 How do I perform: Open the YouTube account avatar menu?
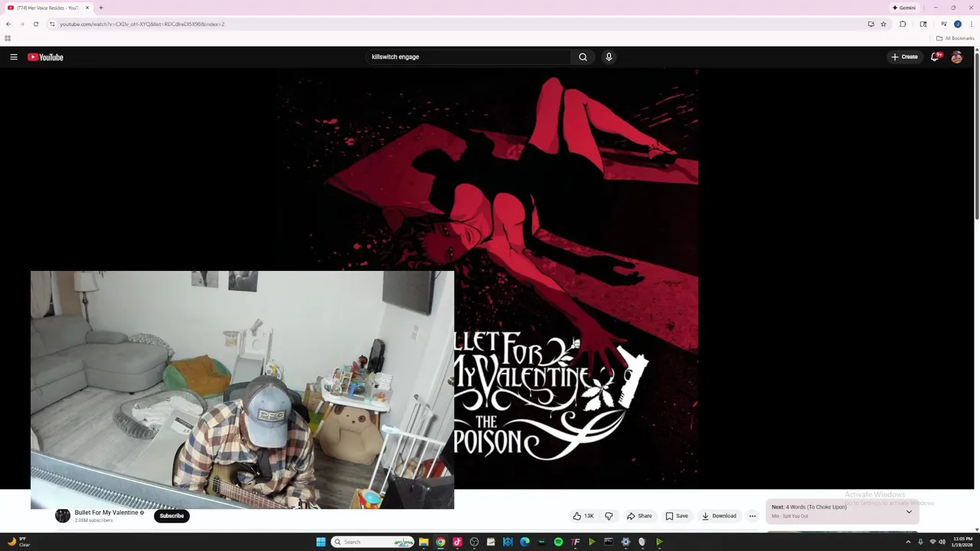tap(957, 57)
